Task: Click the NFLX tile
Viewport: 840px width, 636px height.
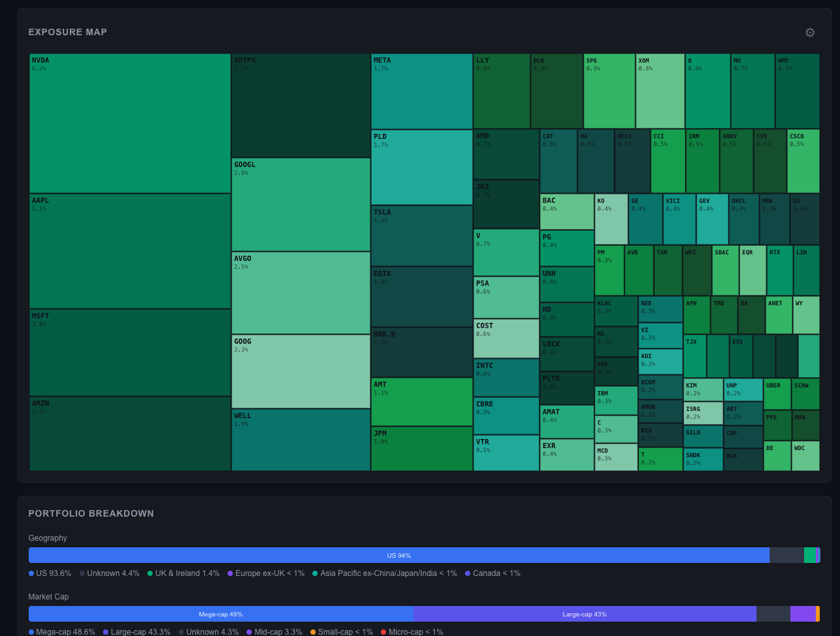Action: 633,161
